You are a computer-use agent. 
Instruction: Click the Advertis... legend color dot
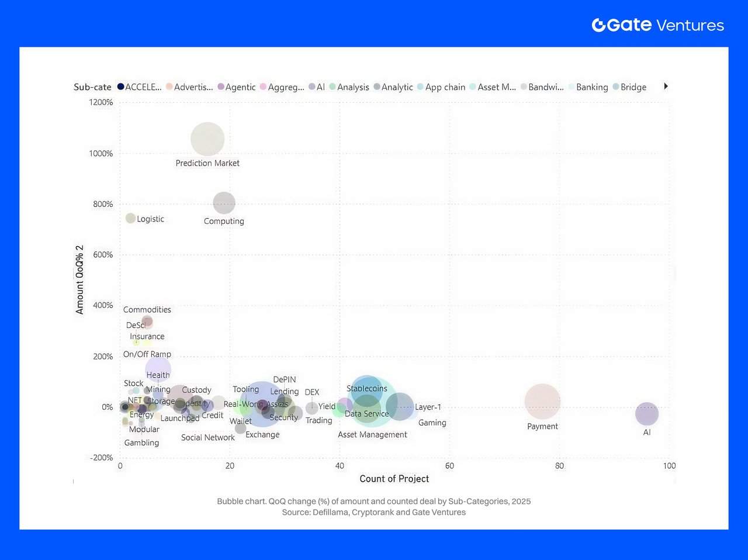click(169, 87)
